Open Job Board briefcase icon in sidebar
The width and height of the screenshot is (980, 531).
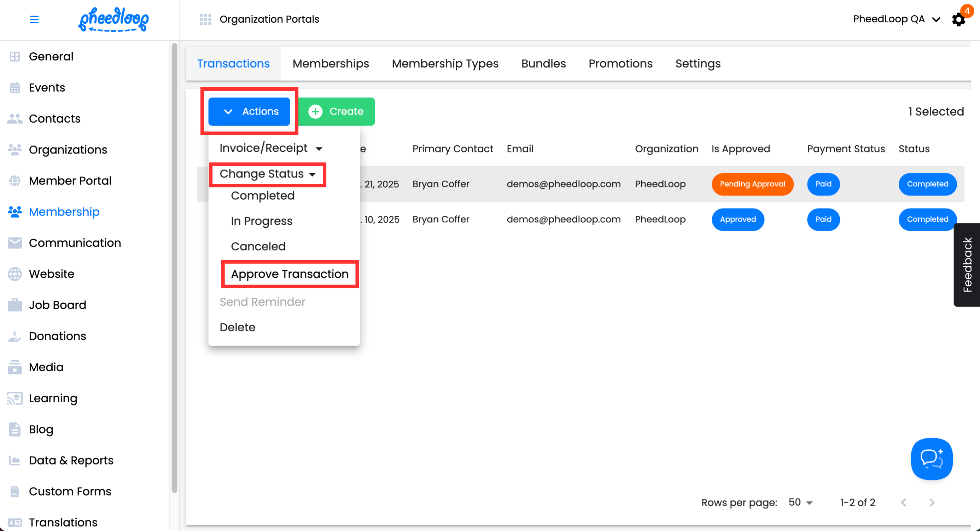pos(15,305)
